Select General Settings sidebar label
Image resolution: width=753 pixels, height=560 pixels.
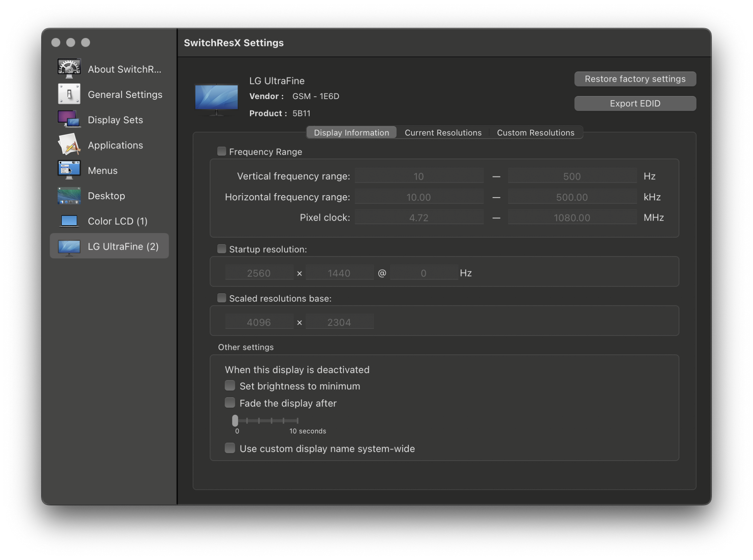click(125, 95)
